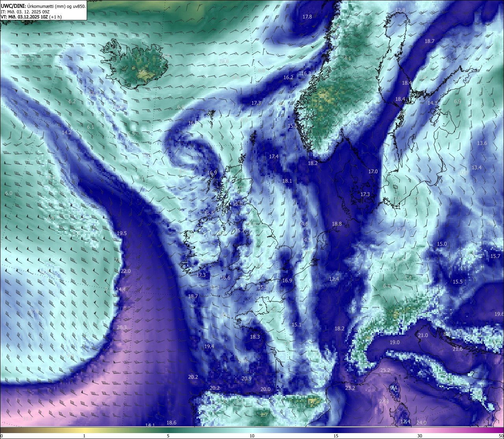Click the 17.8 value on the map

point(307,17)
